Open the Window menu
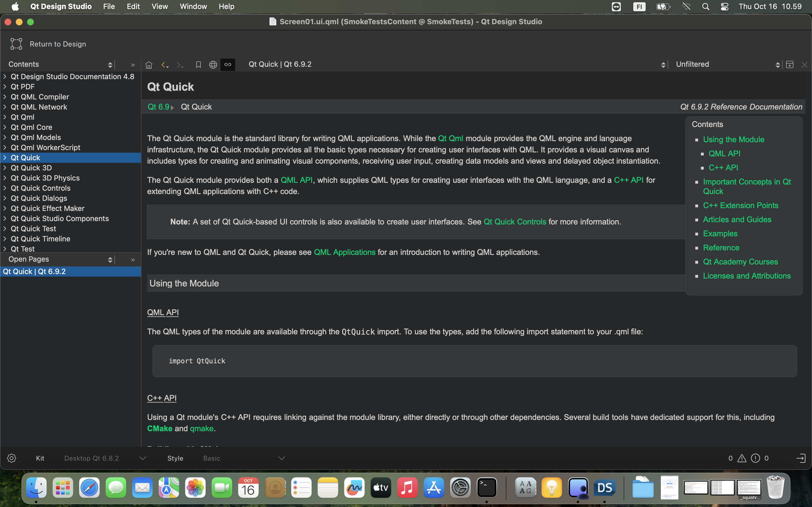The width and height of the screenshot is (812, 507). click(x=193, y=6)
